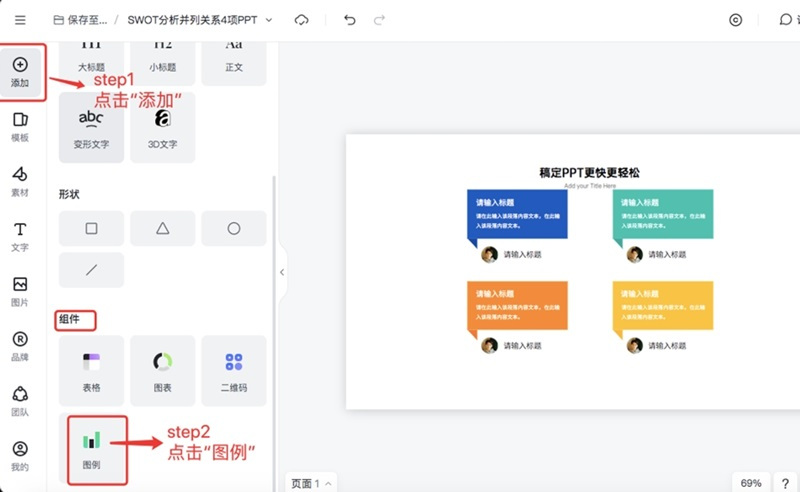The width and height of the screenshot is (800, 492).
Task: Select the slide title 稿定PPT更快更轻松
Action: click(x=589, y=173)
